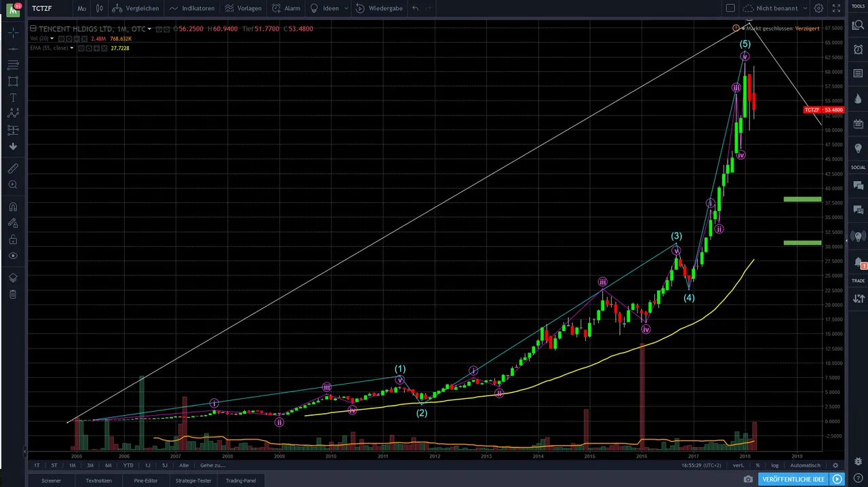Remove drawings with the trash icon
This screenshot has height=487, width=868.
(13, 294)
